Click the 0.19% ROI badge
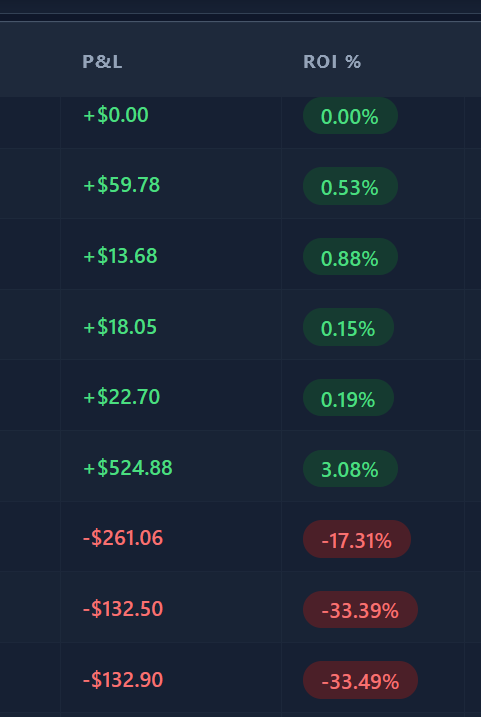481x717 pixels. tap(348, 398)
